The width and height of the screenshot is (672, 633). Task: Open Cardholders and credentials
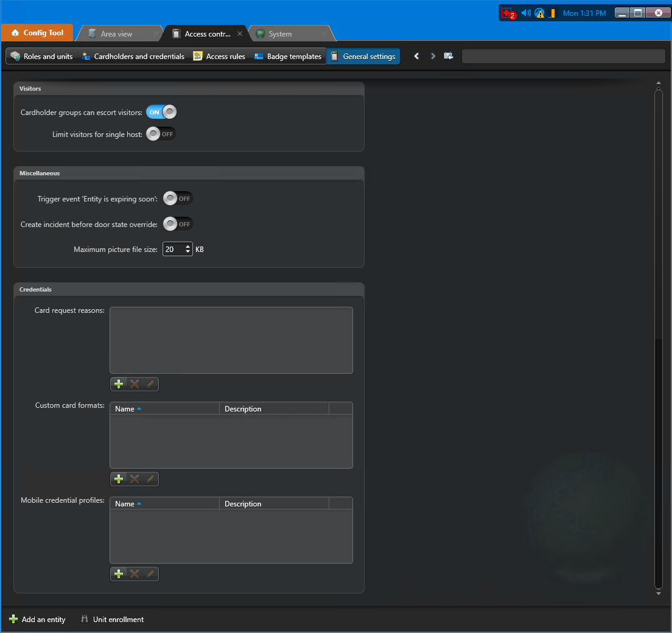pyautogui.click(x=133, y=56)
